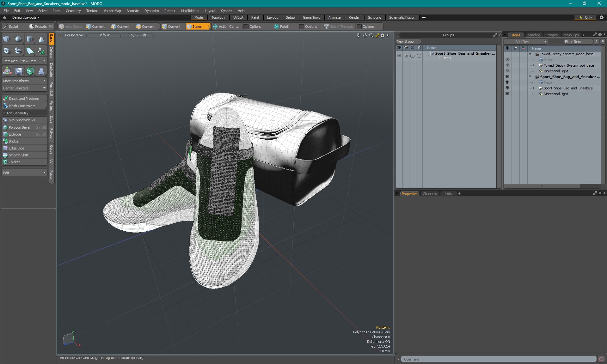The image size is (607, 364).
Task: Select the Torus primitive tool
Action: (7, 51)
